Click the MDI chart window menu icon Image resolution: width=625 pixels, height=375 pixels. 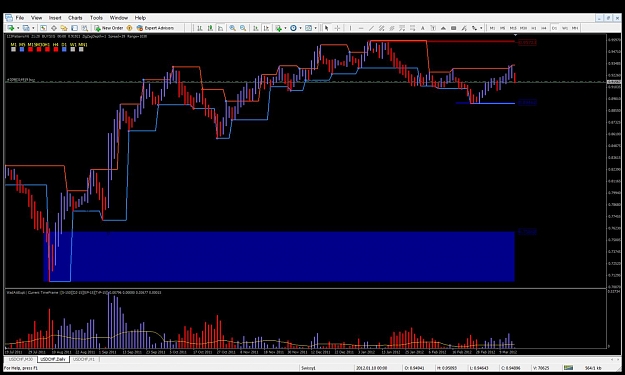(x=8, y=18)
